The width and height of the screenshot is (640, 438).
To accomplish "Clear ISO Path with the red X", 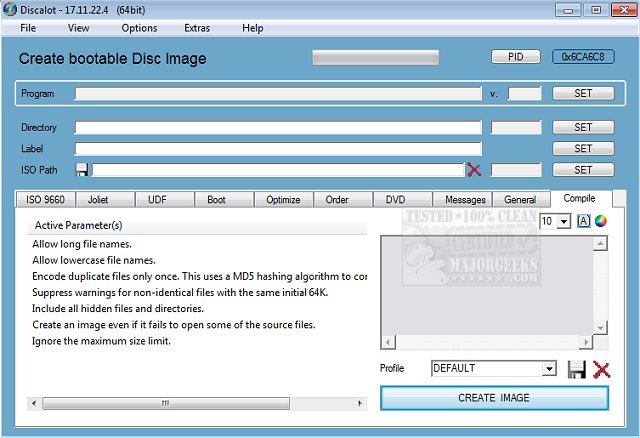I will pos(473,169).
